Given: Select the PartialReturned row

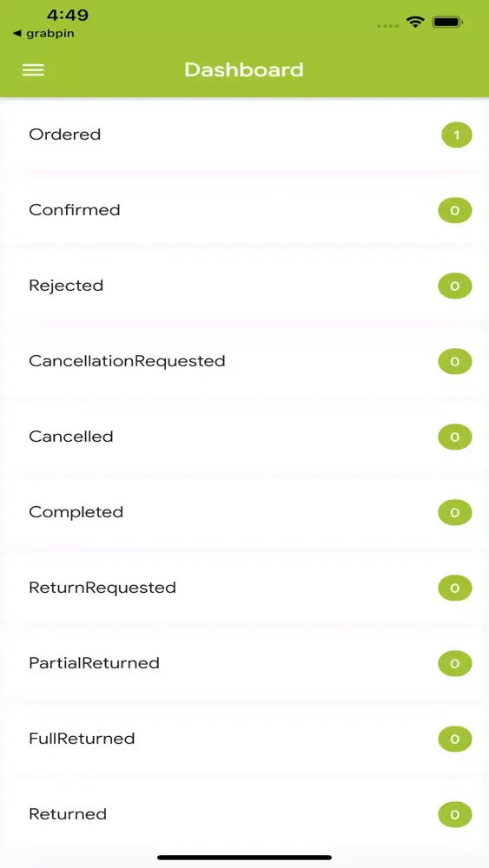Looking at the screenshot, I should click(244, 663).
